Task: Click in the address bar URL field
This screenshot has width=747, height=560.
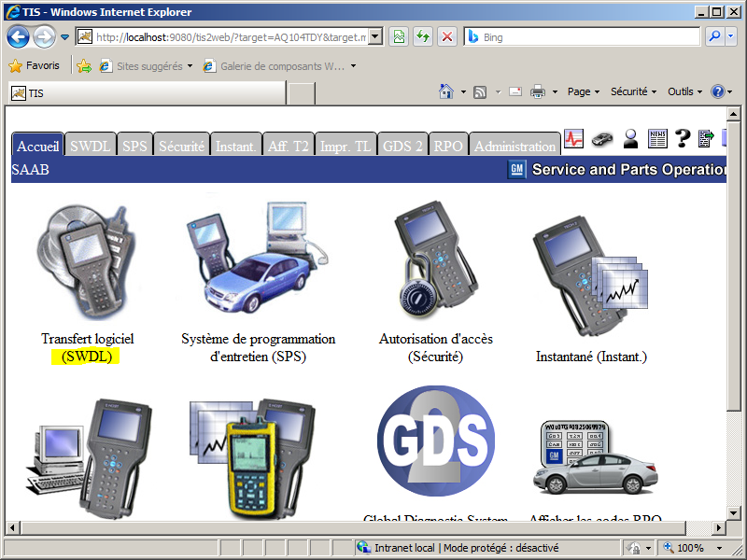Action: [231, 36]
